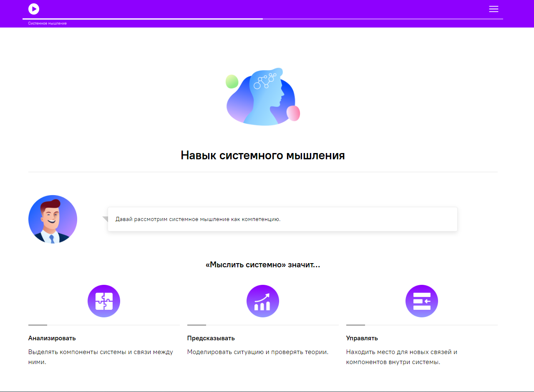The image size is (534, 392).
Task: Select the 'Предсказывать' heading
Action: coord(211,338)
